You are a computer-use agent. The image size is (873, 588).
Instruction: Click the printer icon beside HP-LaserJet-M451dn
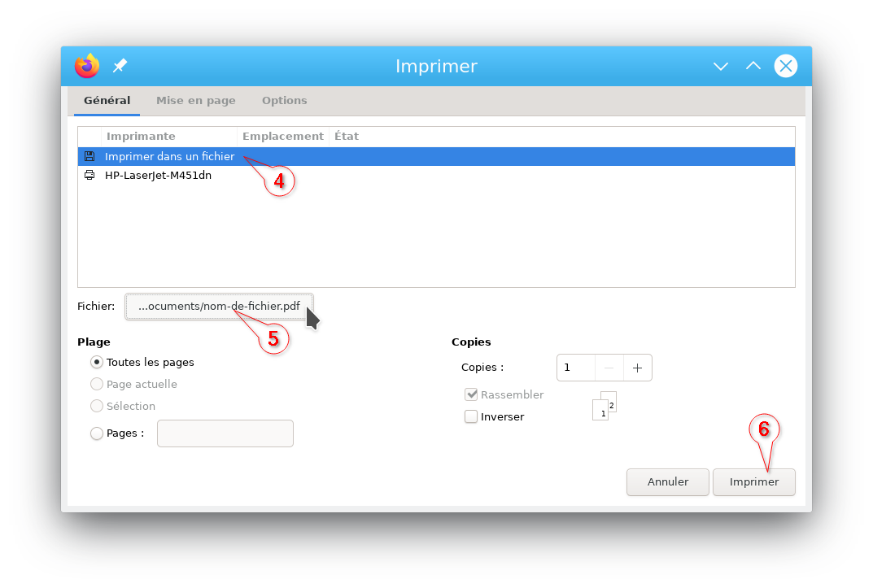pyautogui.click(x=89, y=175)
